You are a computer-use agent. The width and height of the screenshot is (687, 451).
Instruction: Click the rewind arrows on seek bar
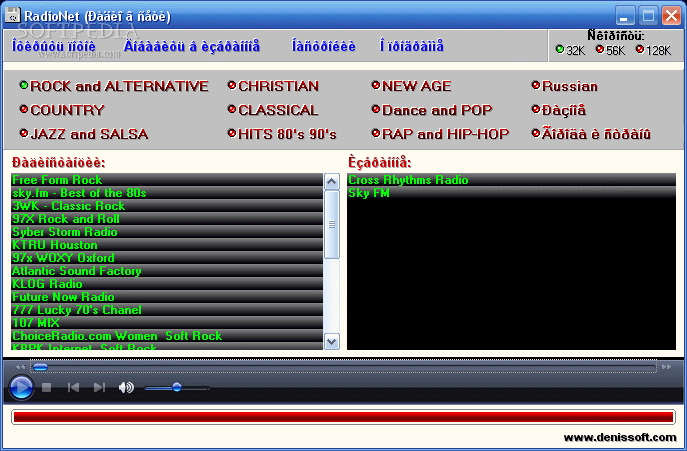pos(20,367)
